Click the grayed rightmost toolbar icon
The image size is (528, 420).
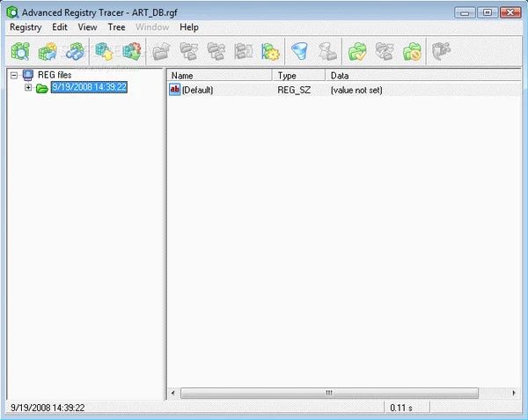pyautogui.click(x=441, y=52)
